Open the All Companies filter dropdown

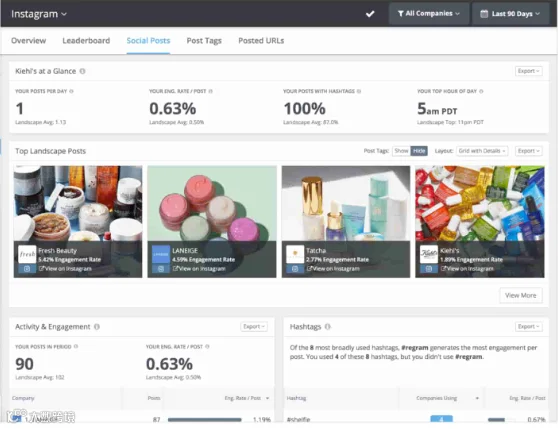pos(429,14)
